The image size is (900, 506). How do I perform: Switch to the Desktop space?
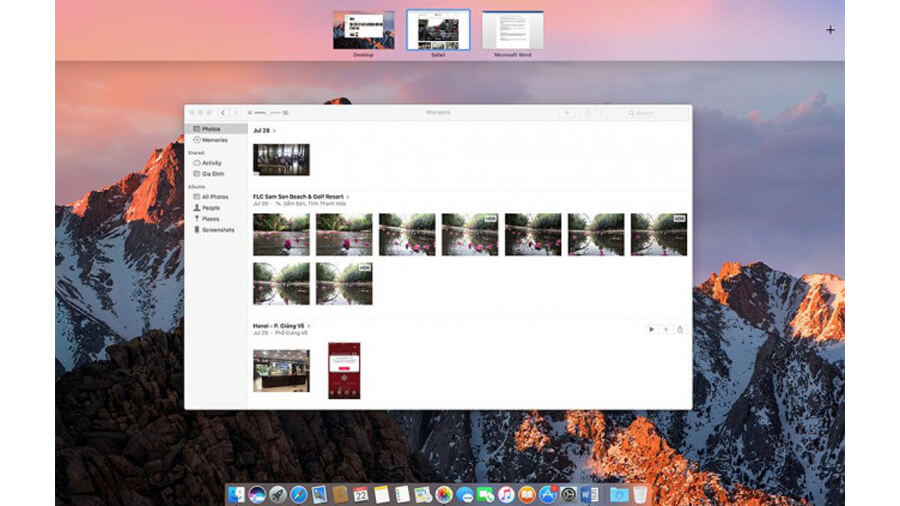363,30
